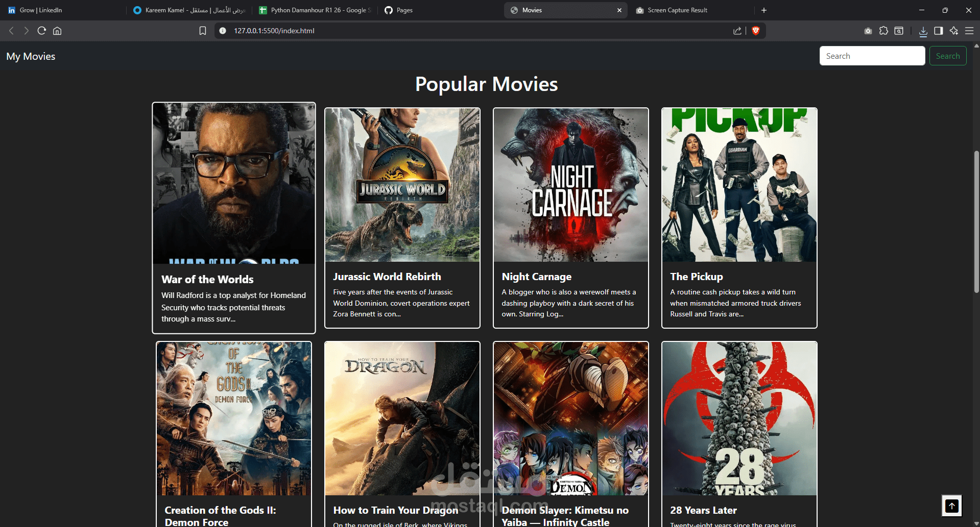Open a new browser tab

coord(764,10)
